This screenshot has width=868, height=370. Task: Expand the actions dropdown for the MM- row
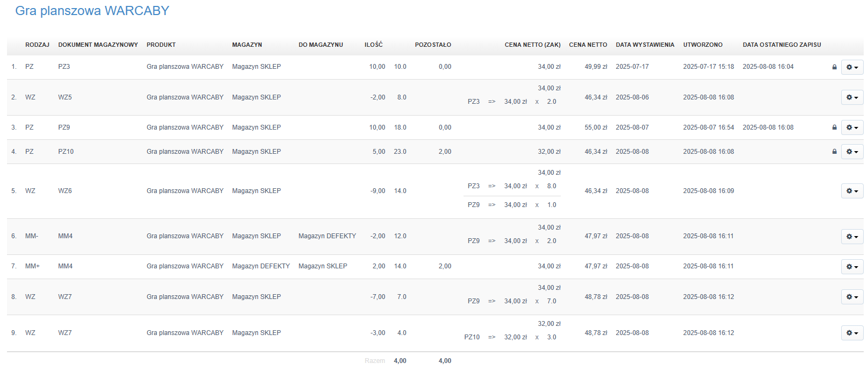click(852, 237)
